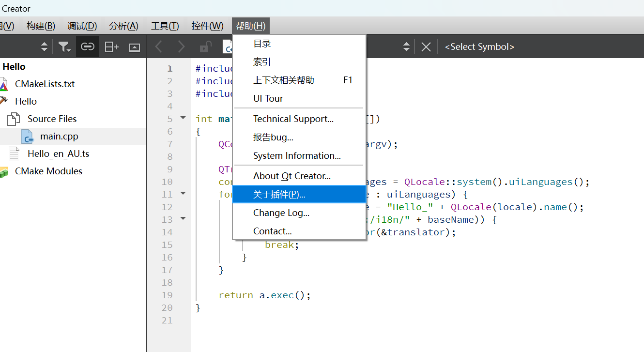Open the 调试 menu
The image size is (644, 352).
point(82,26)
